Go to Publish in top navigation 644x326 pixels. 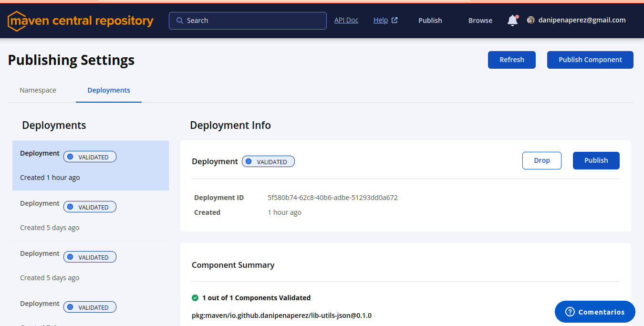click(430, 21)
